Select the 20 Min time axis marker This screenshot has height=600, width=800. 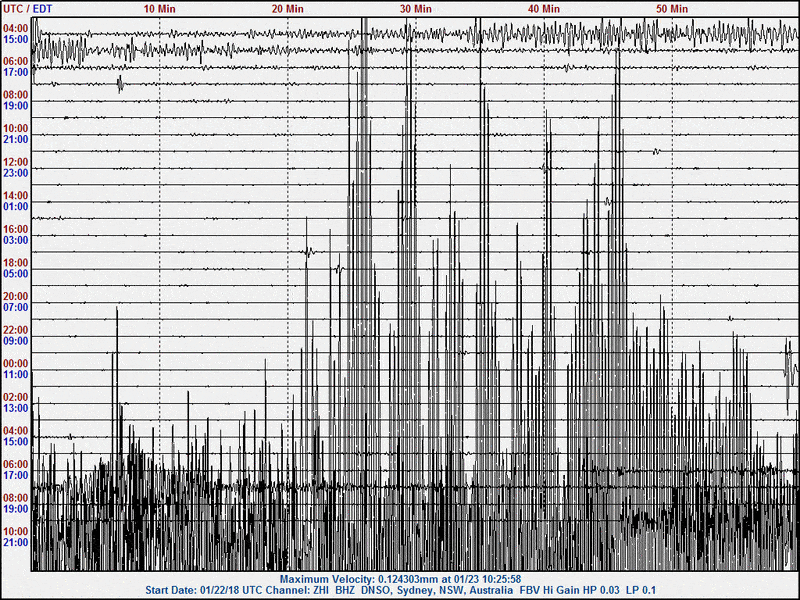[288, 8]
